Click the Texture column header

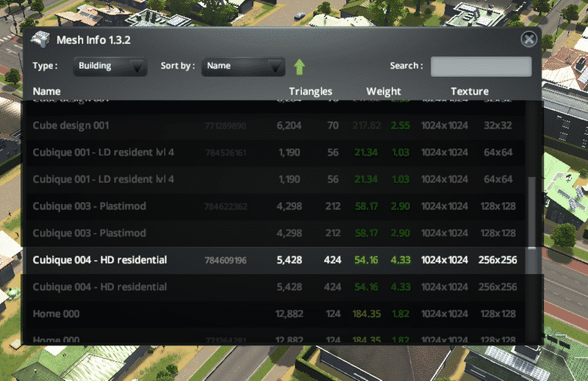point(470,91)
